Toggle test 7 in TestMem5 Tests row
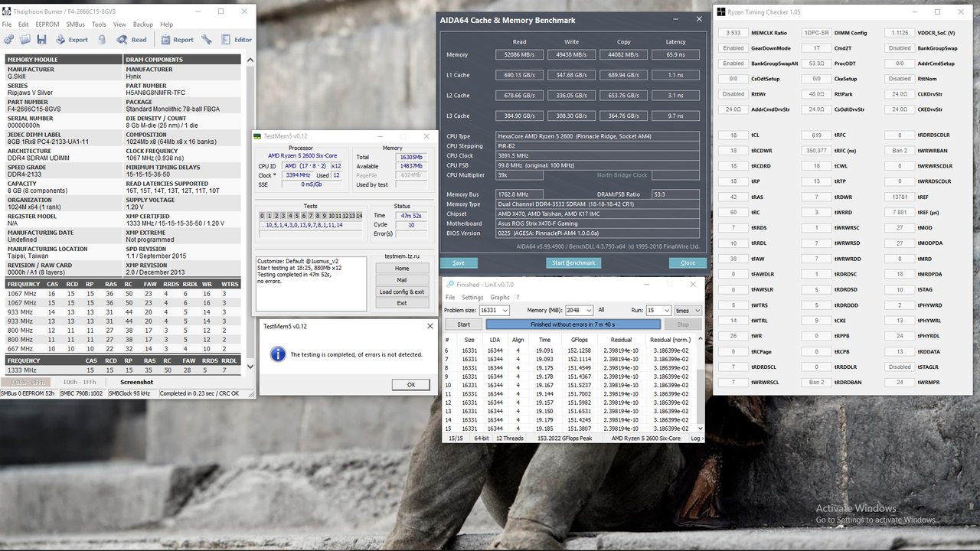 (311, 216)
